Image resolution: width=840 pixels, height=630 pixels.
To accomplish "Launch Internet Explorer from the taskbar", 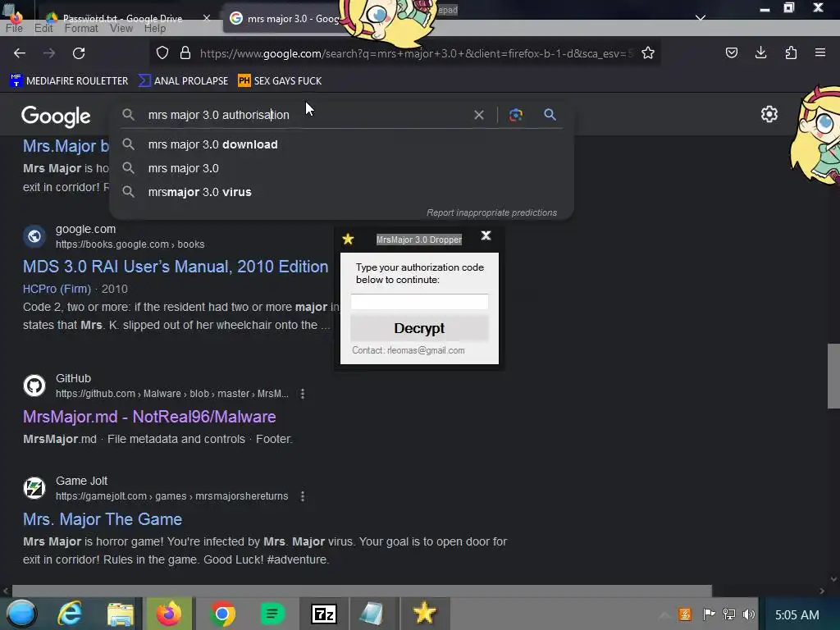I will (x=71, y=614).
